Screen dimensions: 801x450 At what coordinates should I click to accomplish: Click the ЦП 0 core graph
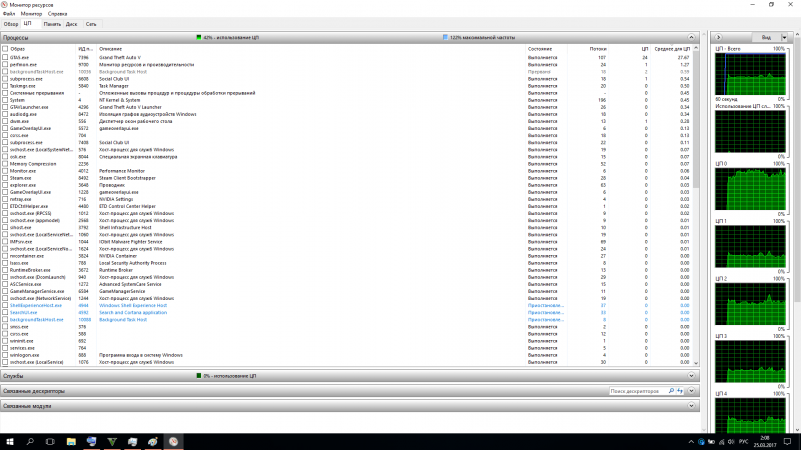point(750,189)
